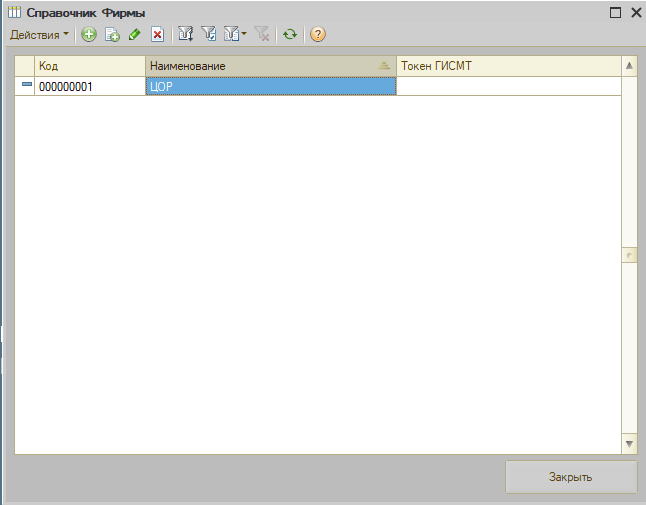Open Help with the question mark icon
Screen dimensions: 646x505
(x=318, y=35)
